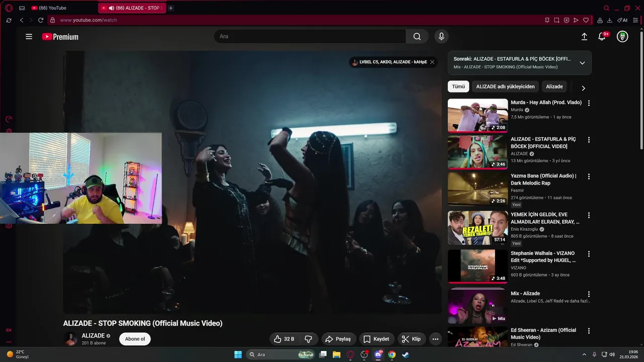Open more actions ellipsis below video
Image resolution: width=644 pixels, height=362 pixels.
click(x=435, y=339)
